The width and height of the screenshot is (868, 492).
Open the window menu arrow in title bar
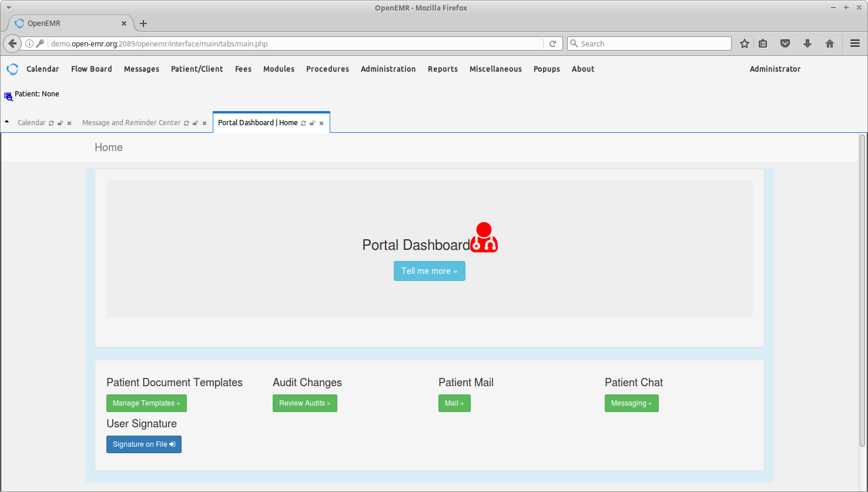click(x=8, y=8)
